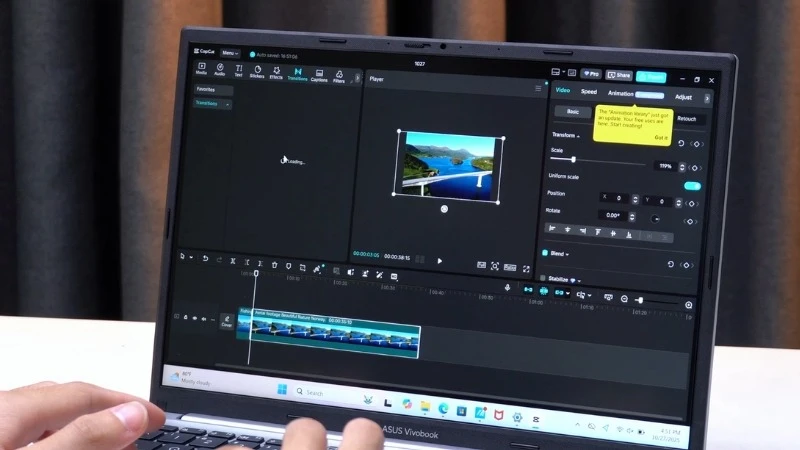The height and width of the screenshot is (450, 800).
Task: Switch to the Video tab
Action: click(x=563, y=90)
